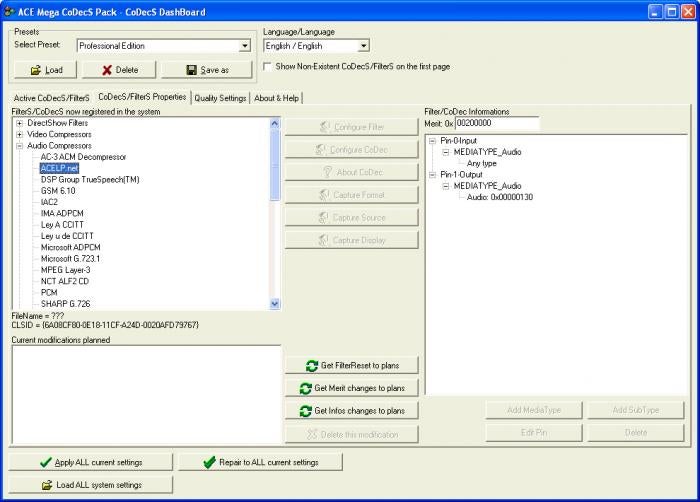
Task: Select Microsoft ADPCM codec
Action: (71, 247)
